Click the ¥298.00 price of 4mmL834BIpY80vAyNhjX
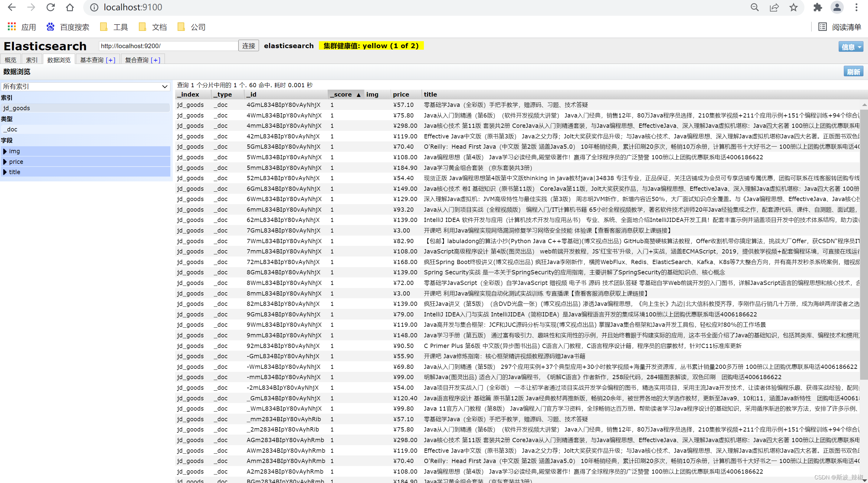The width and height of the screenshot is (868, 483). pyautogui.click(x=405, y=126)
